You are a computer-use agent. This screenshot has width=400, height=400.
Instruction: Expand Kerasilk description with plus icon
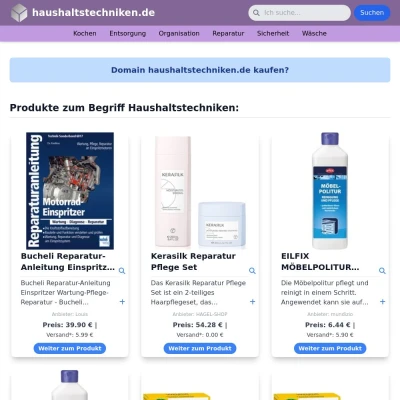(252, 302)
